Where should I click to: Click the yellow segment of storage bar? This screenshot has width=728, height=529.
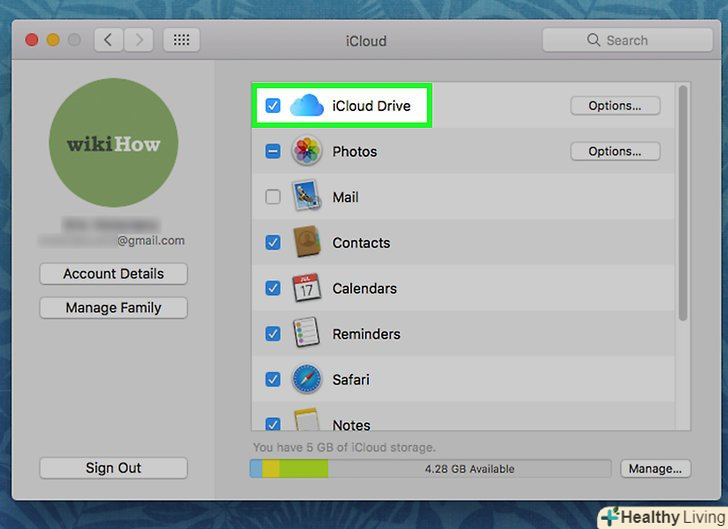pos(271,469)
